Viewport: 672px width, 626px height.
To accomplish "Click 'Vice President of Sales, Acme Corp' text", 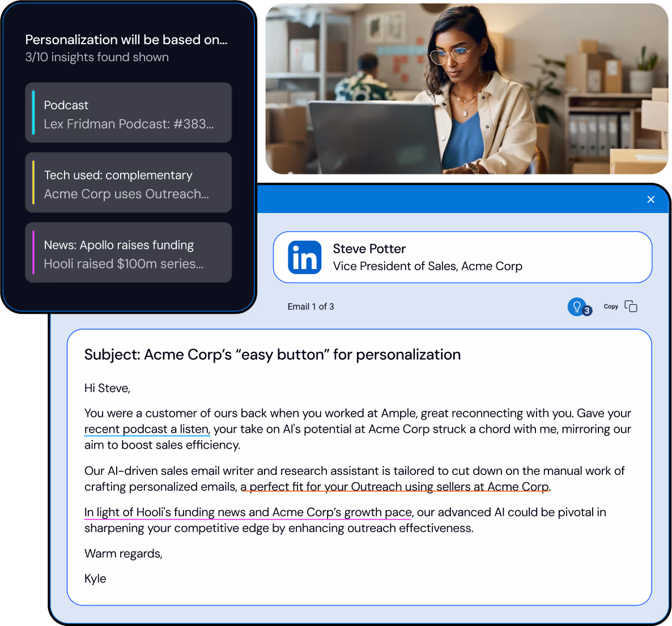I will (428, 266).
